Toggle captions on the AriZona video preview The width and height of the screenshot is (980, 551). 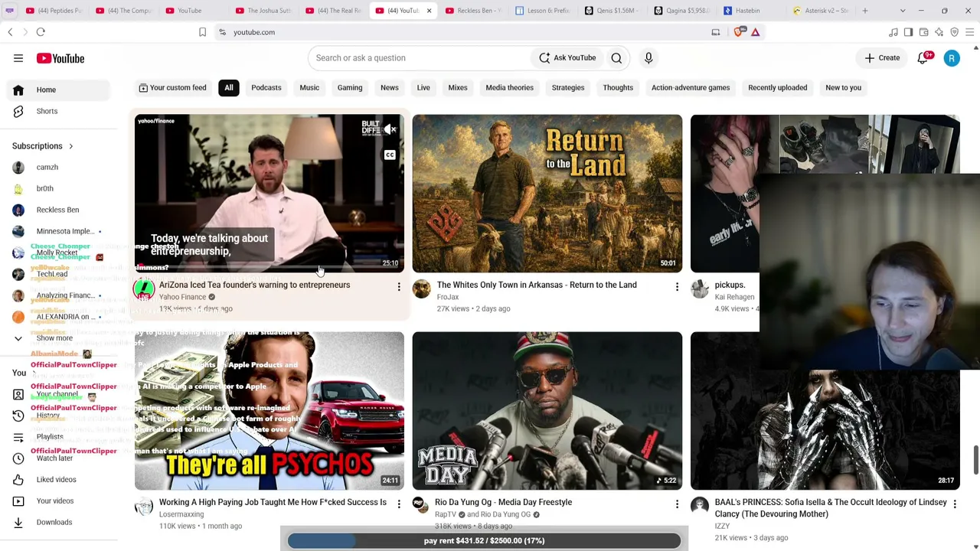pyautogui.click(x=390, y=155)
